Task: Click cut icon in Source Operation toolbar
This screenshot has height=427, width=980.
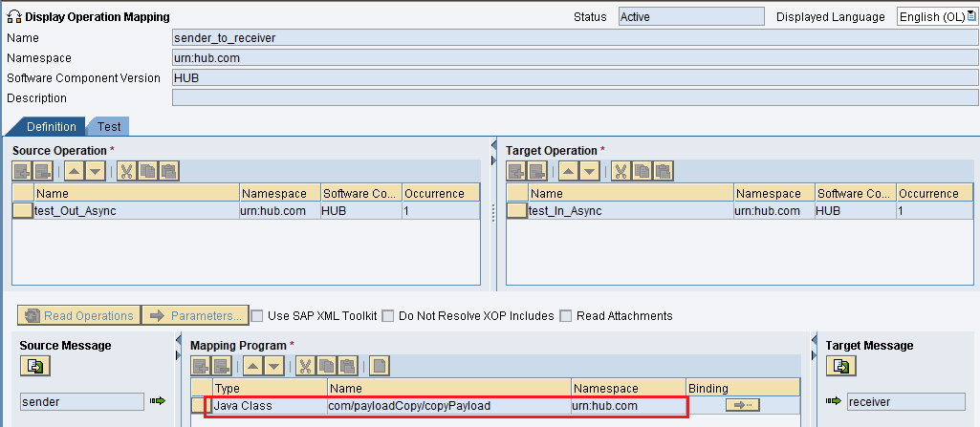Action: [127, 171]
